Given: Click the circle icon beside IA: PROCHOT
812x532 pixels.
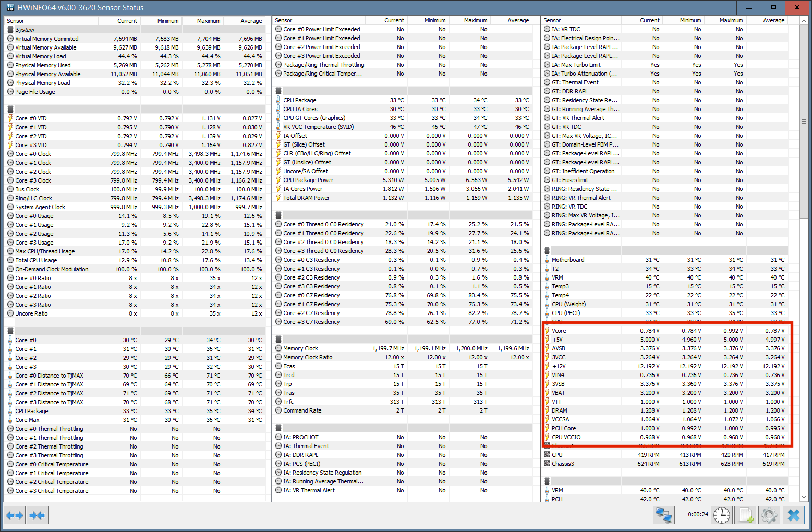Looking at the screenshot, I should [278, 437].
